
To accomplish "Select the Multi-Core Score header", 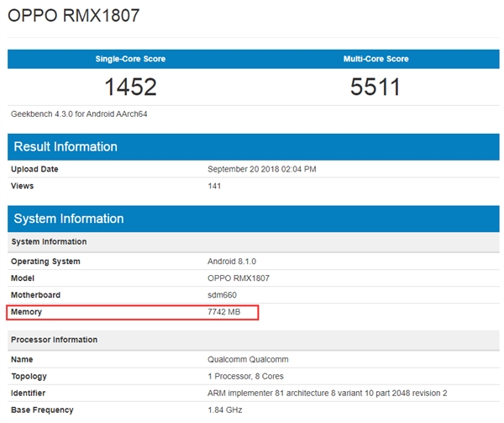I will coord(376,59).
